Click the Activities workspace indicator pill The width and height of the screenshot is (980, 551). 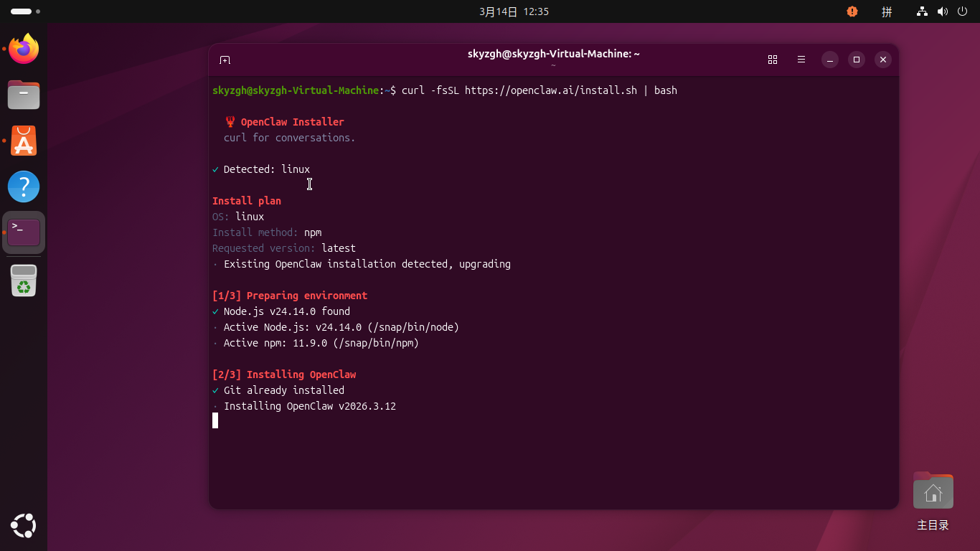click(22, 11)
